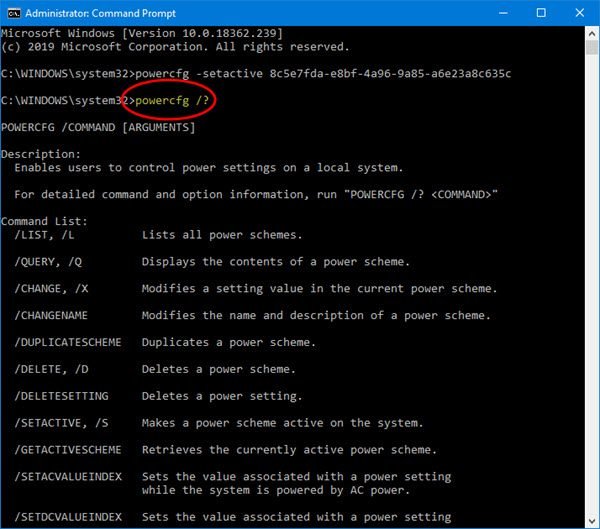This screenshot has height=529, width=600.
Task: Click the Command Prompt icon in title bar
Action: (14, 13)
